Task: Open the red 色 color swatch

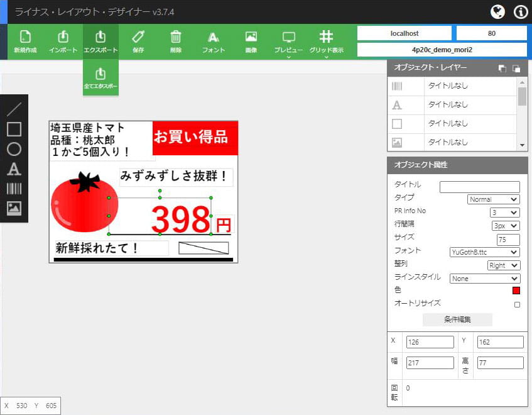Action: [516, 290]
